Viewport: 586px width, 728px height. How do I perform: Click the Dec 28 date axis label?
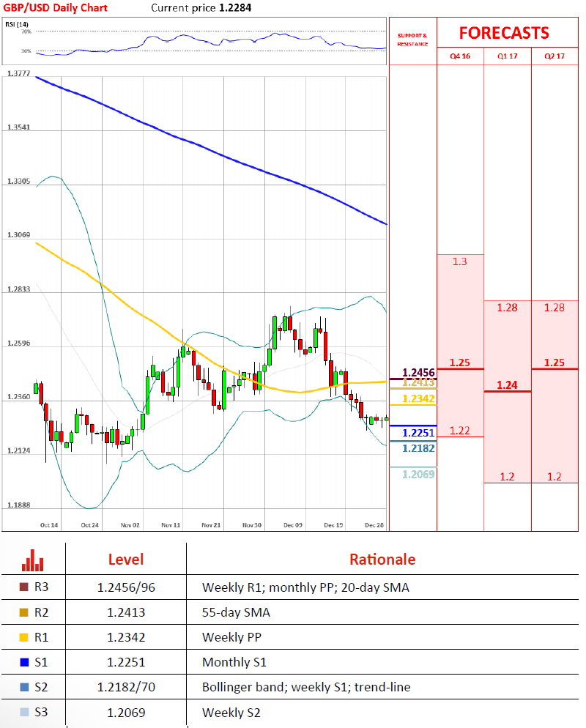pyautogui.click(x=374, y=525)
